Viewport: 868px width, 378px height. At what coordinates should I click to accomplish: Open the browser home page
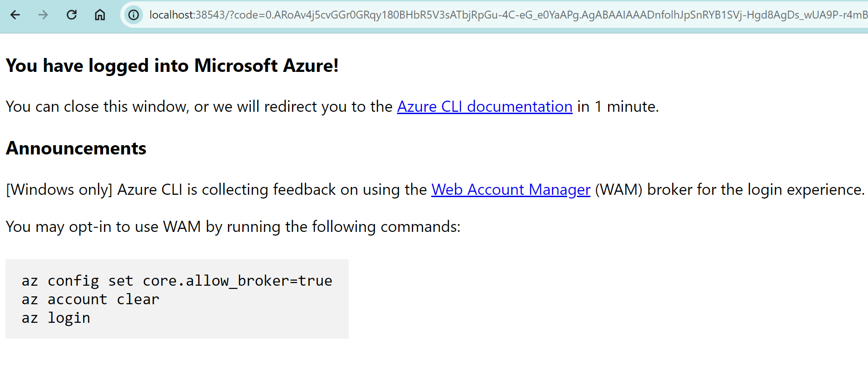coord(99,15)
